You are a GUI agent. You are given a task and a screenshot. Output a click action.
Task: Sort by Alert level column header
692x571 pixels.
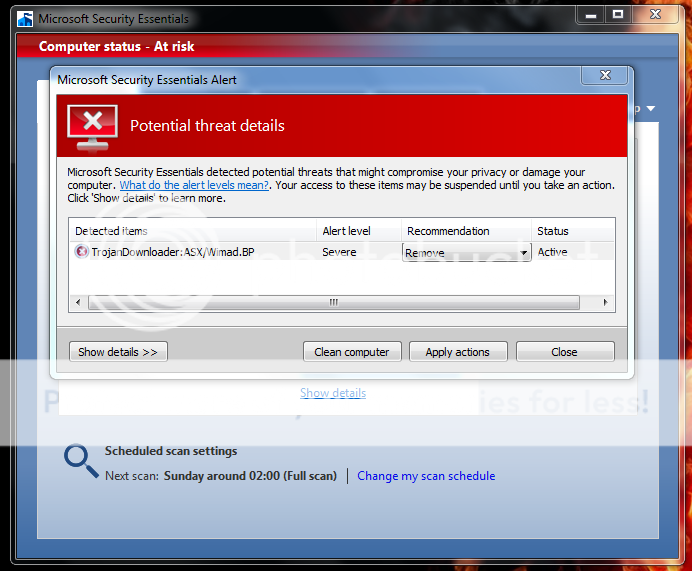coord(359,231)
